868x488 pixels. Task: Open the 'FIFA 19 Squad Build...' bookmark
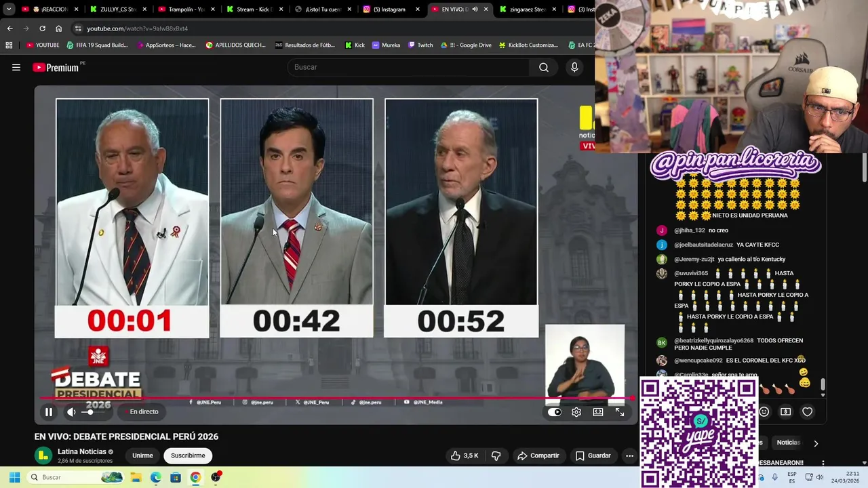coord(97,45)
